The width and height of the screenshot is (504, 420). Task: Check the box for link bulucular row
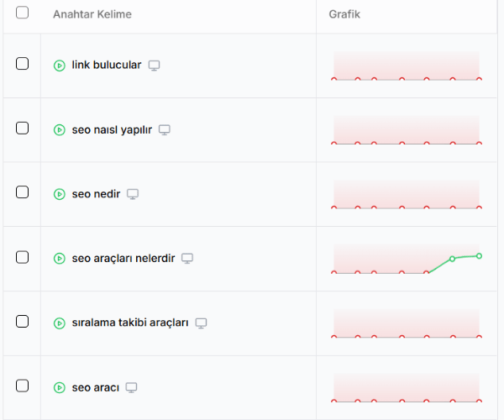coord(22,64)
